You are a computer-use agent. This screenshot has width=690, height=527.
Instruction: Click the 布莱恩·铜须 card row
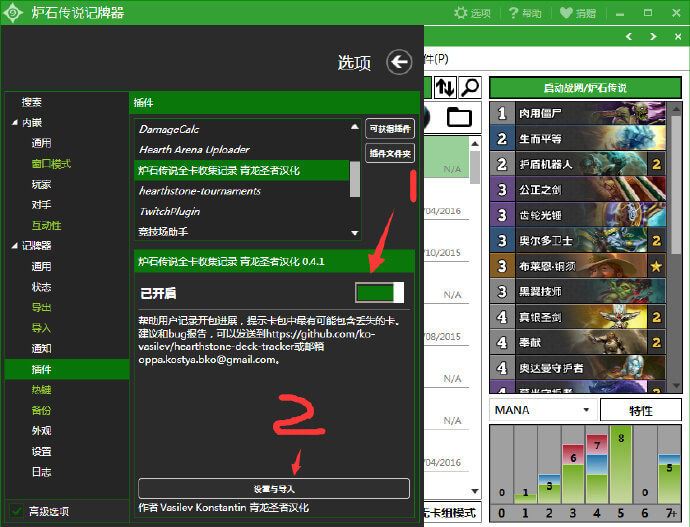tap(578, 266)
